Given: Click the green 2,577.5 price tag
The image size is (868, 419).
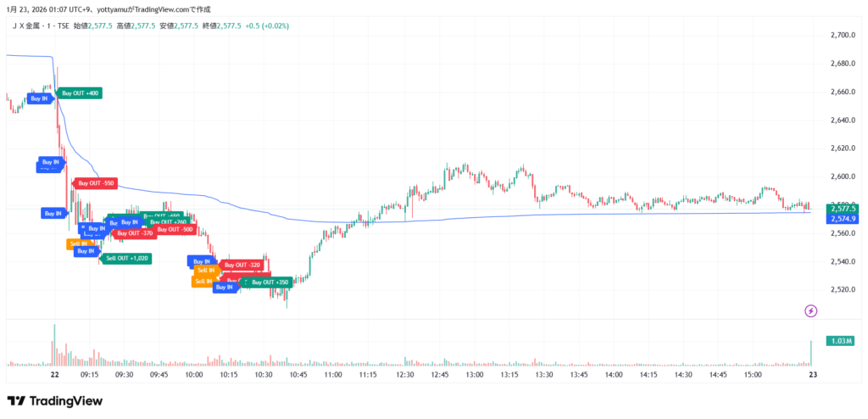Looking at the screenshot, I should coord(843,208).
